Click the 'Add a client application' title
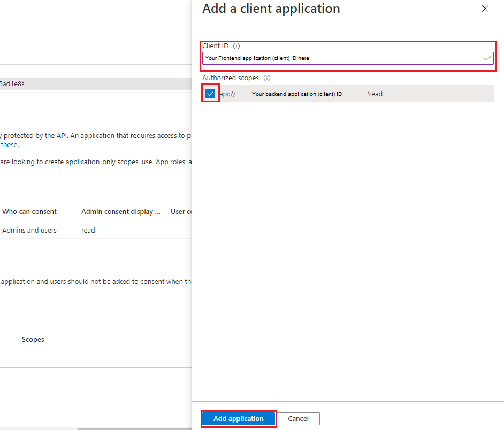This screenshot has width=504, height=430. click(x=271, y=9)
